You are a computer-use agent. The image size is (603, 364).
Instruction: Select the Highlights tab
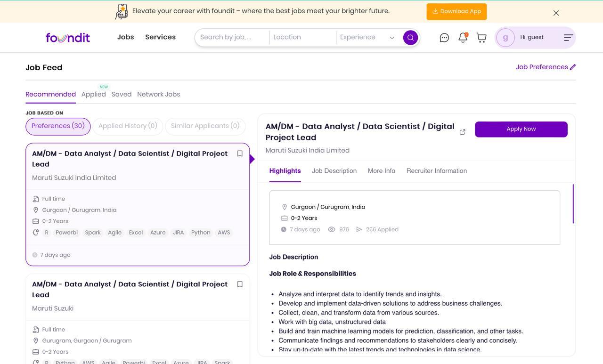coord(285,171)
